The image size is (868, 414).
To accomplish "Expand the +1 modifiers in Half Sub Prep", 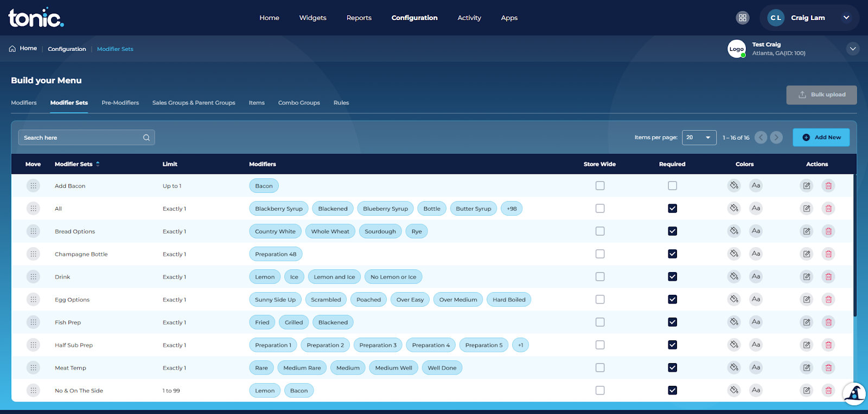I will [520, 345].
